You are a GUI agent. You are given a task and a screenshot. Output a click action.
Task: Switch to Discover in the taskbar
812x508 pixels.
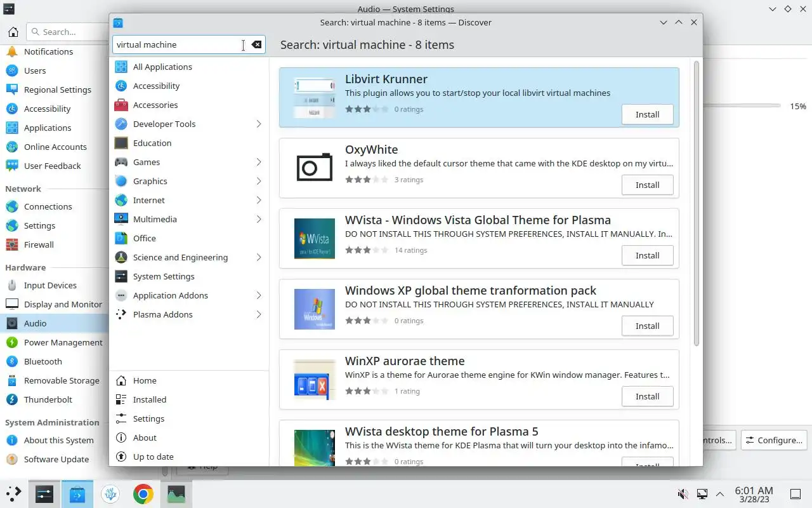77,493
